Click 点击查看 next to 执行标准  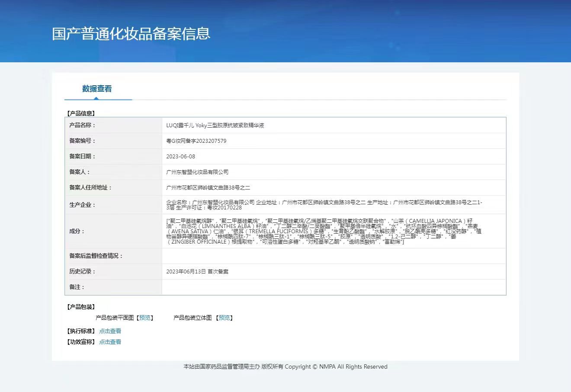tap(110, 331)
